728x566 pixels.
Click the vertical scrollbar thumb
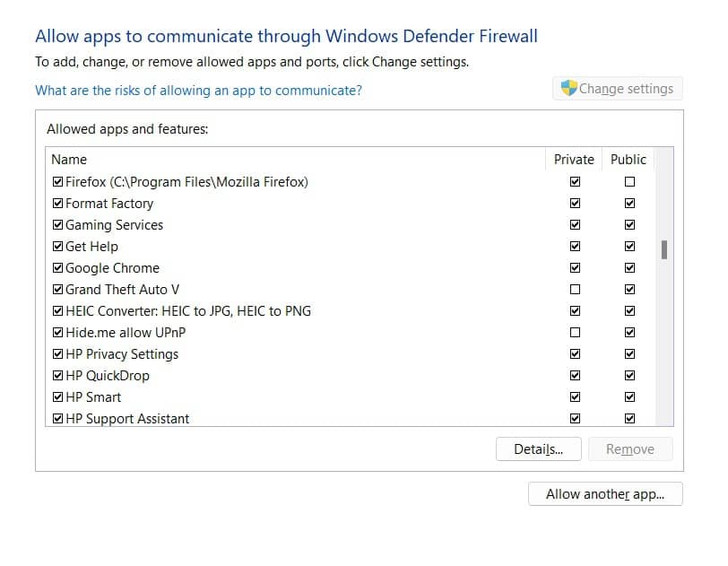tap(664, 251)
